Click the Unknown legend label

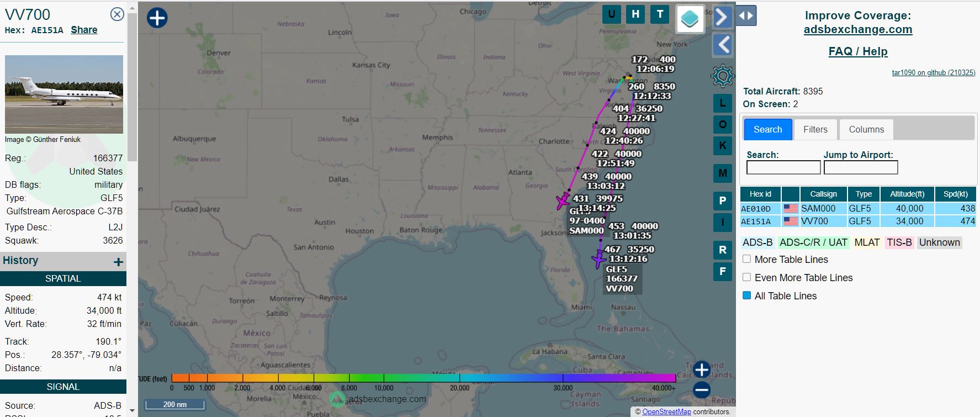point(939,242)
